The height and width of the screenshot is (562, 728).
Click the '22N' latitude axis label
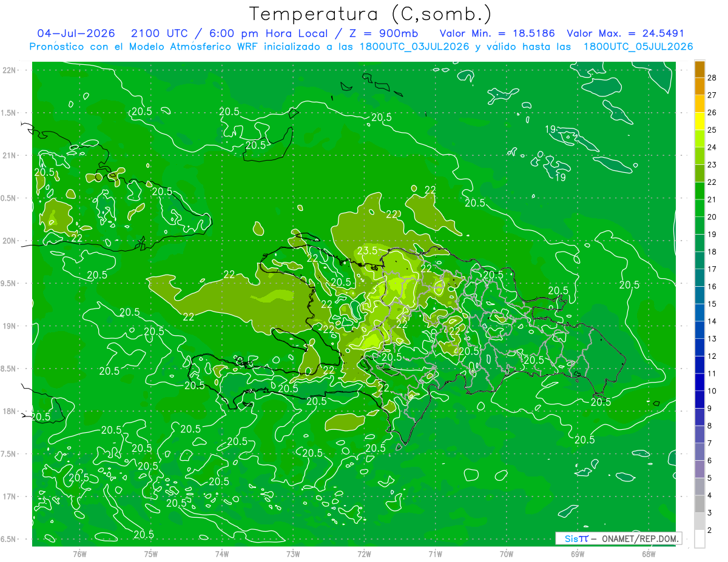(10, 70)
